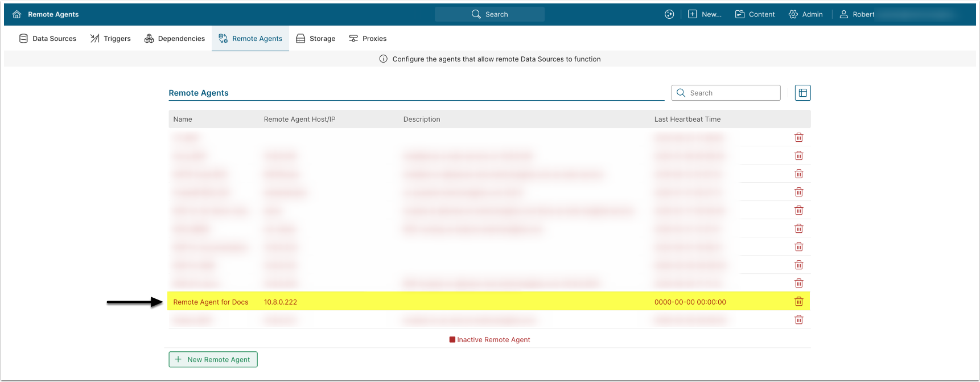Viewport: 980px width, 382px height.
Task: Click the info icon beside Configure the agents
Action: point(384,59)
